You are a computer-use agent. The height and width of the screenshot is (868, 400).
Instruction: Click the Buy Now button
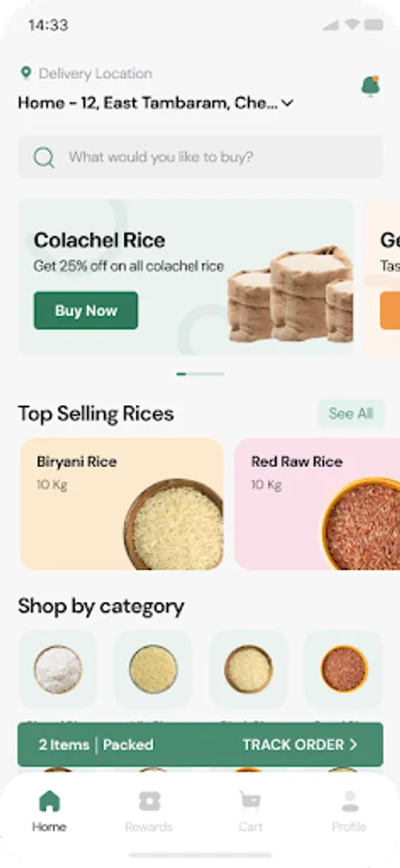point(86,311)
